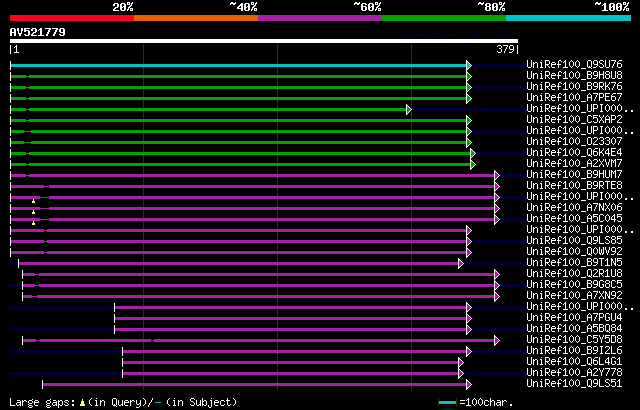Click the UniRef100_A5C045 label
Screen dimensions: 640x410
pos(574,218)
